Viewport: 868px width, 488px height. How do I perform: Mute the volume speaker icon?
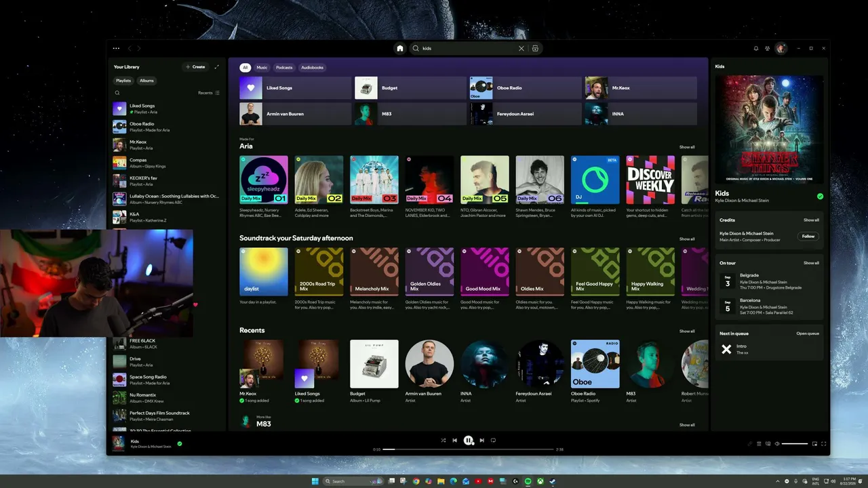[x=777, y=444]
